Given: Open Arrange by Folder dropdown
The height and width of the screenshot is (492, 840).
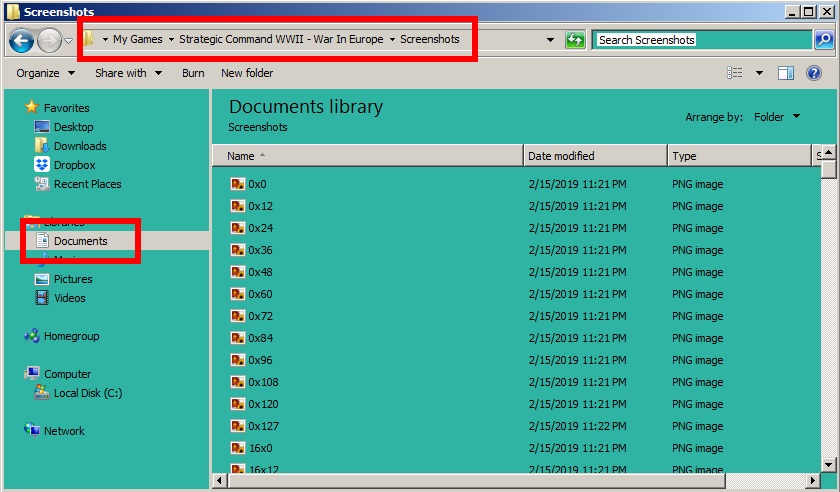Looking at the screenshot, I should [777, 117].
